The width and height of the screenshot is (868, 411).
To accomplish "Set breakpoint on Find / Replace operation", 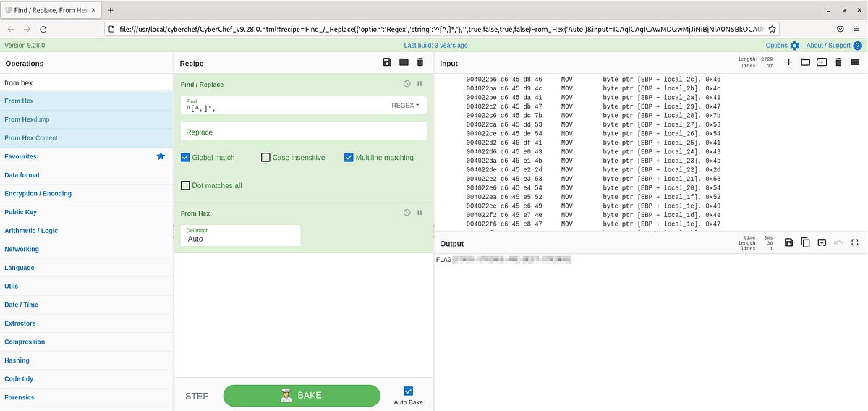I will [x=420, y=84].
